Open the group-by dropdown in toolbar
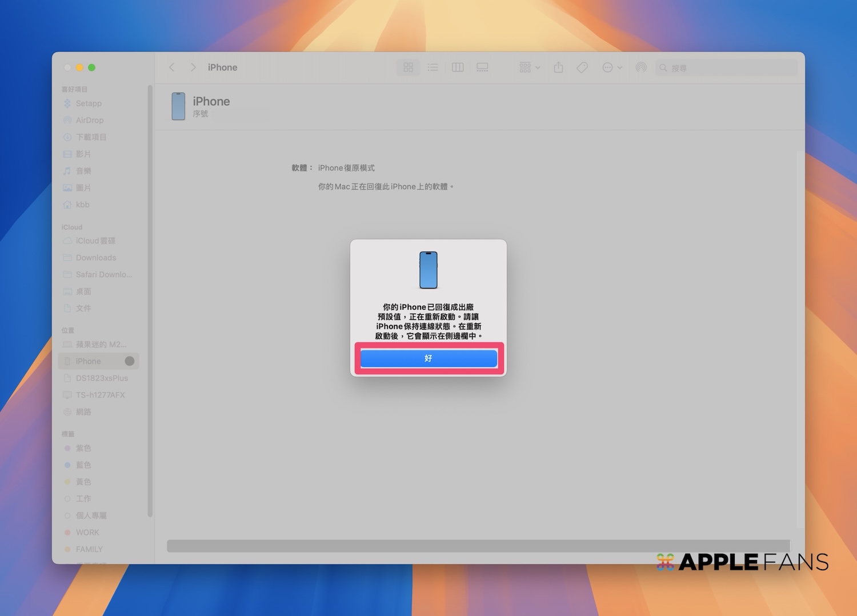Image resolution: width=857 pixels, height=616 pixels. [x=530, y=67]
